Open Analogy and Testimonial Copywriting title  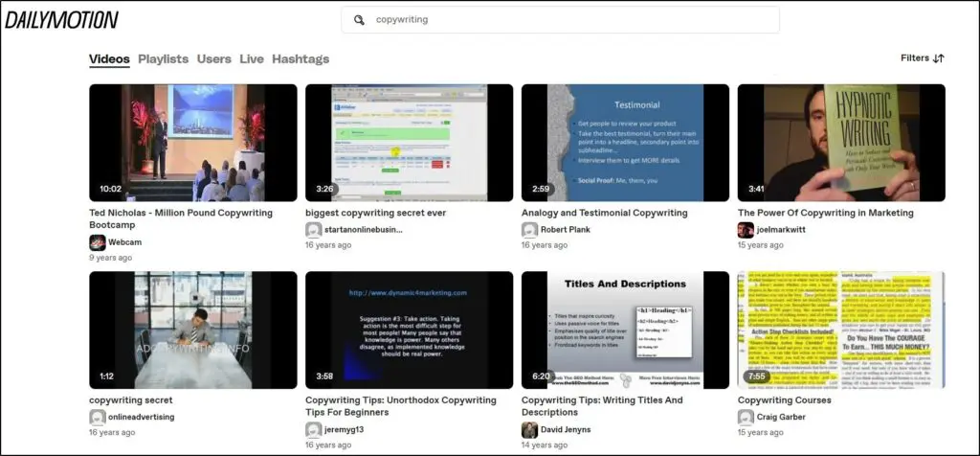click(x=605, y=213)
